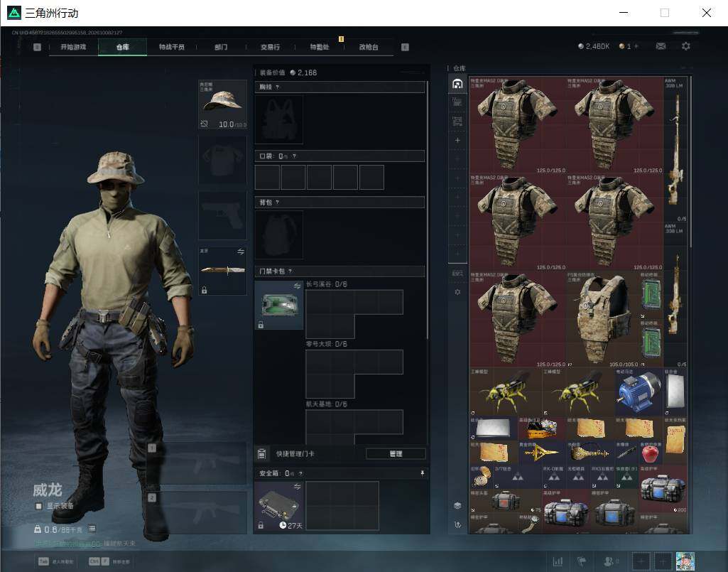Select the equipped boonie hat slot
The image size is (728, 572).
click(x=222, y=104)
